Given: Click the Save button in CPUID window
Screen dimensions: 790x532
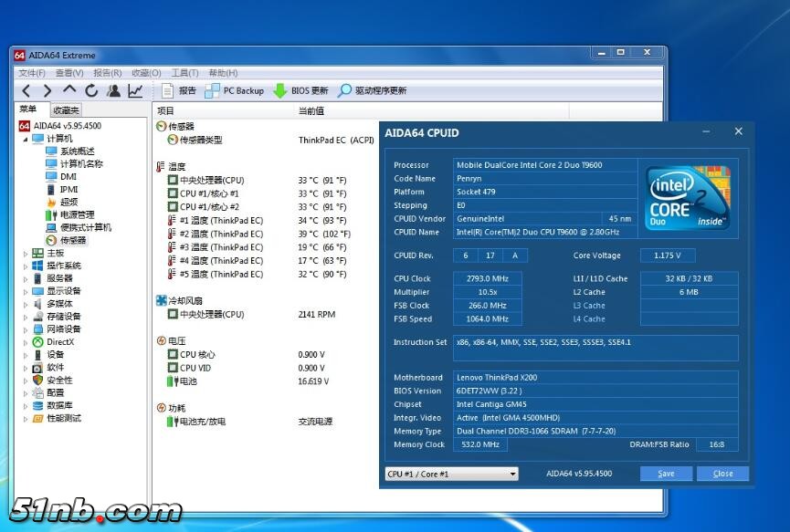Looking at the screenshot, I should coord(666,474).
